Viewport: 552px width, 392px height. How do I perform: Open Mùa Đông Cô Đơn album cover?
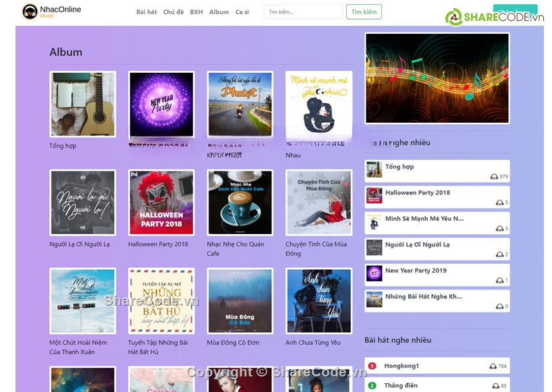pyautogui.click(x=240, y=301)
